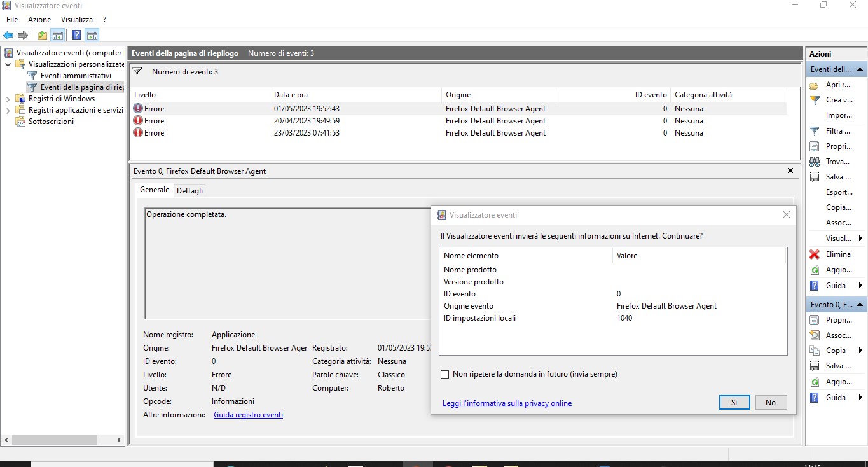Close the 'Evento 0, Firefox Default Browser Agent' detail pane

coord(790,171)
